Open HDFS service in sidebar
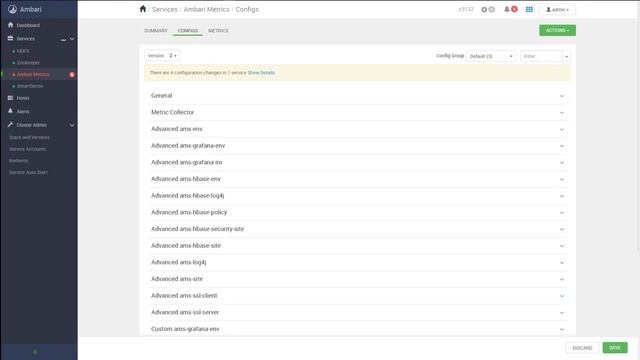 pyautogui.click(x=23, y=51)
